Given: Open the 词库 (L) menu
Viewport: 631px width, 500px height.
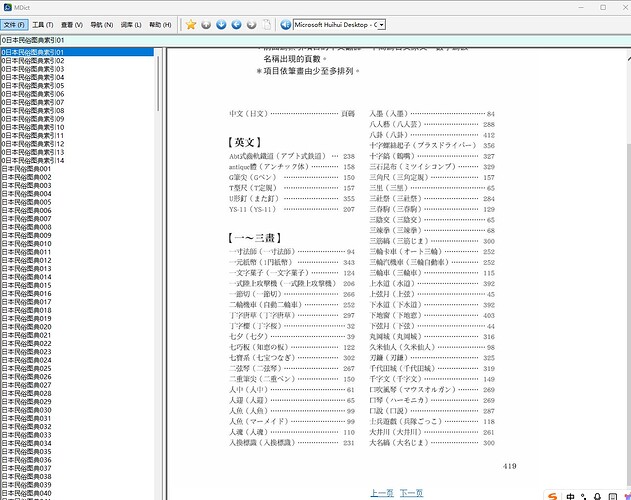Looking at the screenshot, I should point(131,25).
